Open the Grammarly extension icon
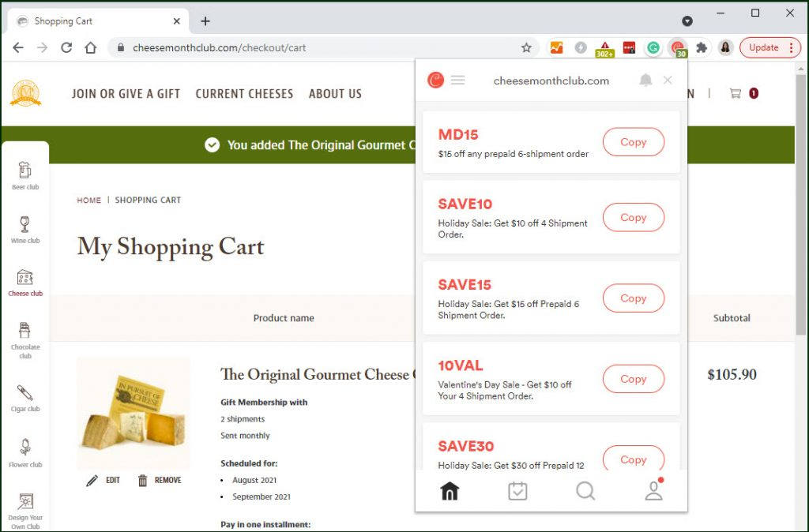Image resolution: width=809 pixels, height=532 pixels. point(653,48)
